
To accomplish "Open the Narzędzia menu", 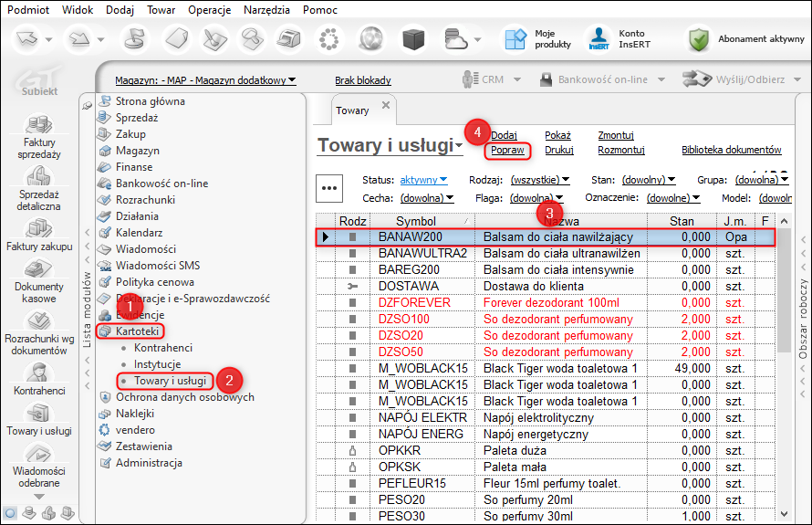I will click(x=266, y=10).
